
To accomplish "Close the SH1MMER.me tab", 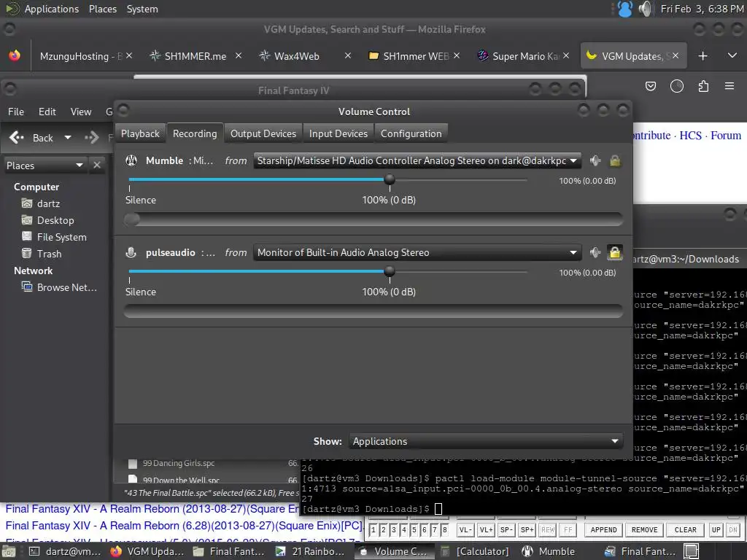I will click(239, 55).
